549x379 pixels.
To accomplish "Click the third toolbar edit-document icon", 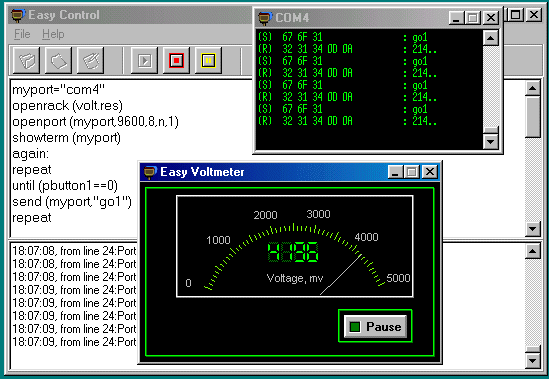I will point(90,61).
